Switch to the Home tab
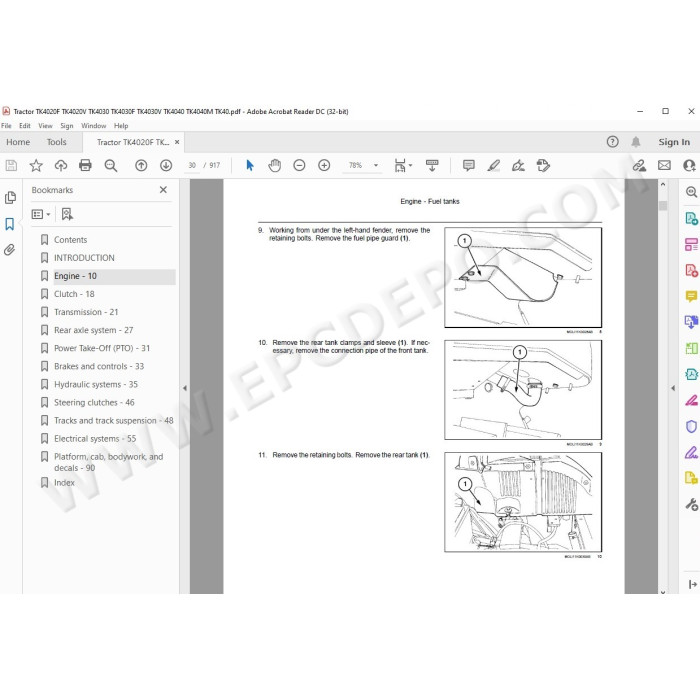Screen dimensions: 700x700 coord(18,142)
